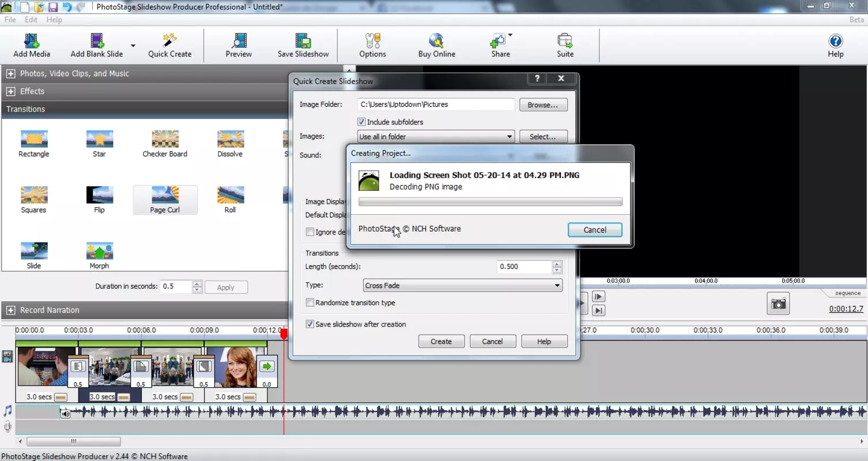Image resolution: width=868 pixels, height=461 pixels.
Task: Click the timeline horizontal scrollbar
Action: [x=73, y=442]
